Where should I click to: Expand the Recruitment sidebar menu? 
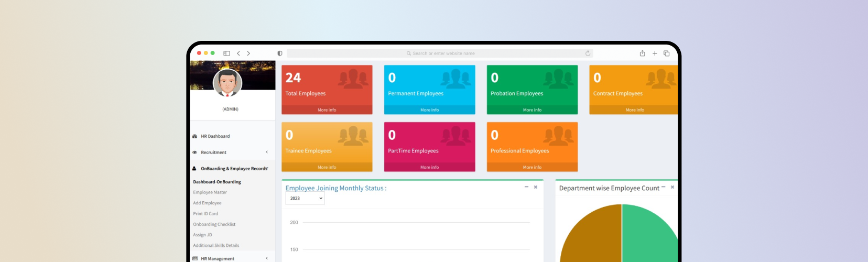[x=231, y=152]
